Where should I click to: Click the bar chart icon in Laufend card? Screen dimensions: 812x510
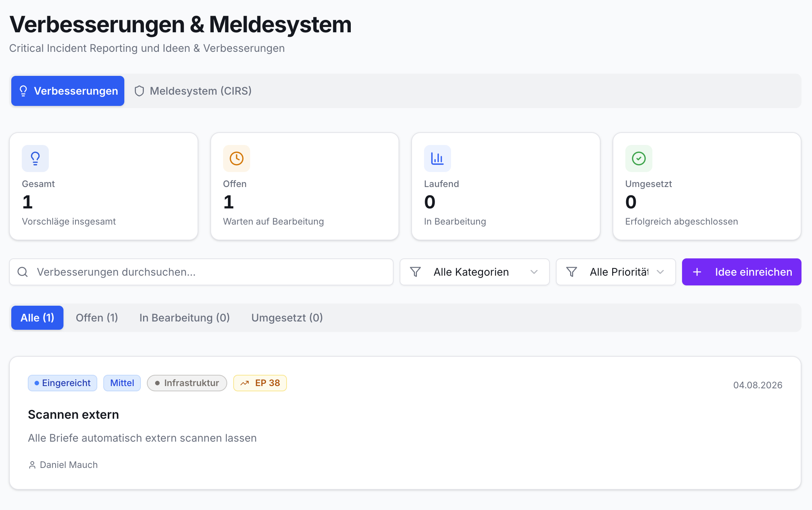[437, 158]
